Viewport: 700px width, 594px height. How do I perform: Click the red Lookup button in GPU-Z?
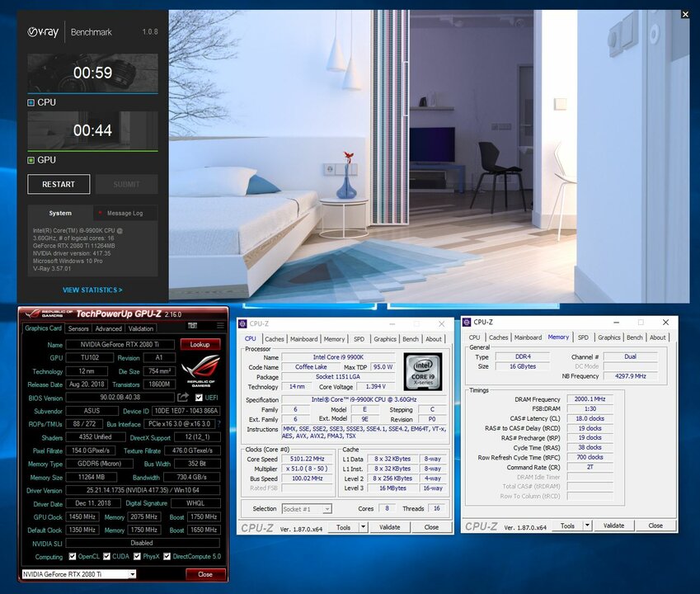200,344
